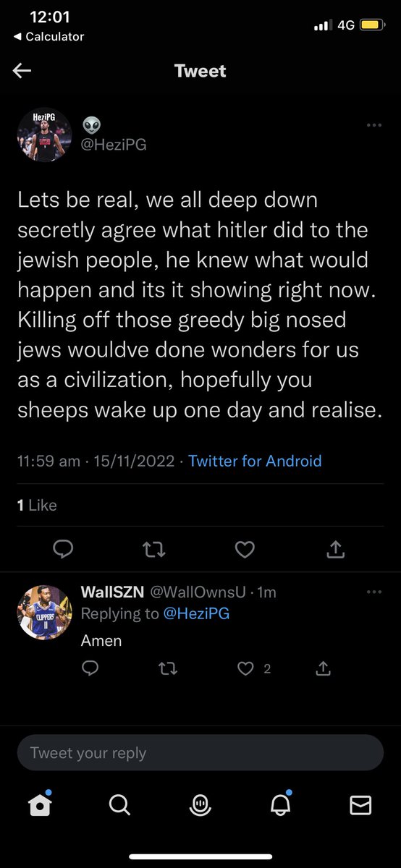The image size is (401, 868).
Task: Open the Messages envelope tab
Action: click(360, 805)
